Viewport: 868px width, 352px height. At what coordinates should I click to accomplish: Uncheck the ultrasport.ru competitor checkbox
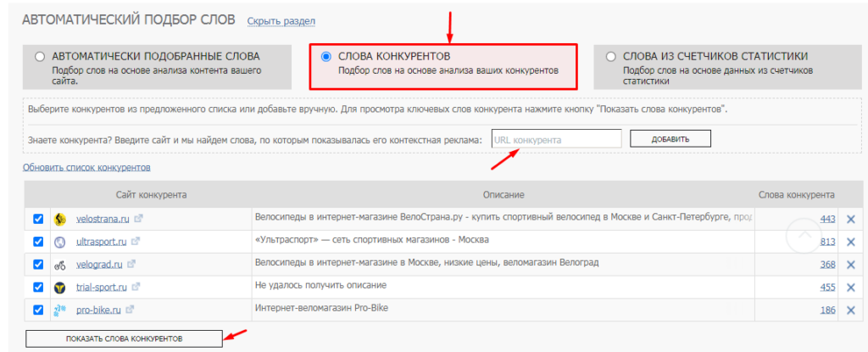pyautogui.click(x=38, y=242)
